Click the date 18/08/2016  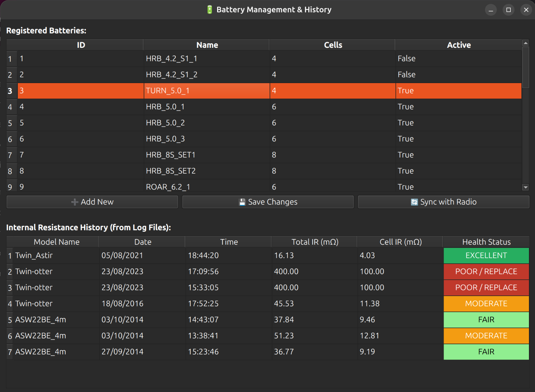142,304
